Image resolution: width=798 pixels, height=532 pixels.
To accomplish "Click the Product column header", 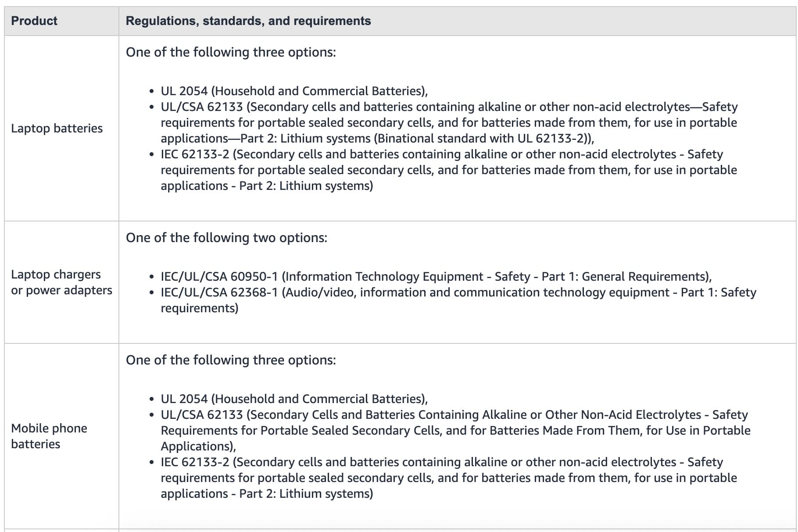I will pos(34,21).
